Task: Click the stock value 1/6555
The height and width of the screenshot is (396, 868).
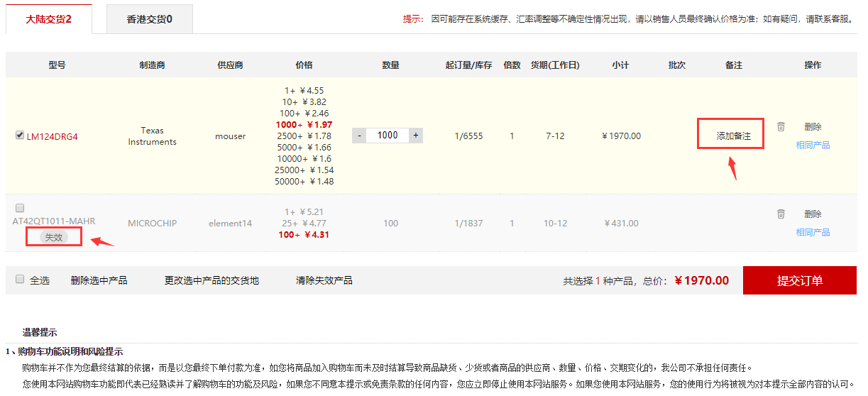Action: [468, 136]
